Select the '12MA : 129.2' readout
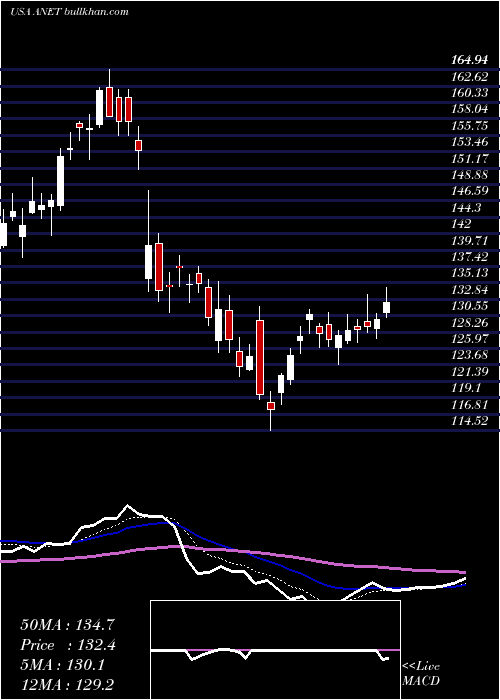Viewport: 500px width, 700px height. (67, 684)
